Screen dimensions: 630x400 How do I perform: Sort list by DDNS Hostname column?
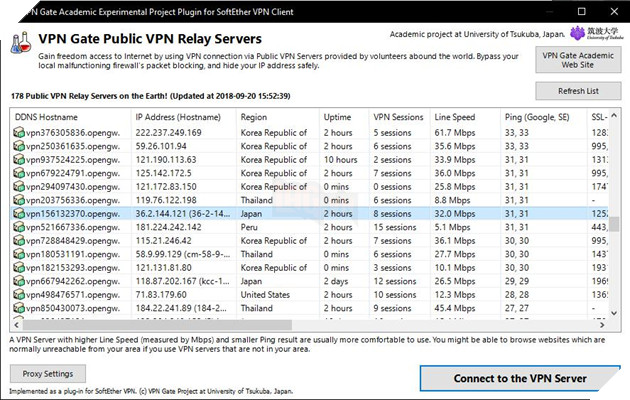click(x=70, y=117)
